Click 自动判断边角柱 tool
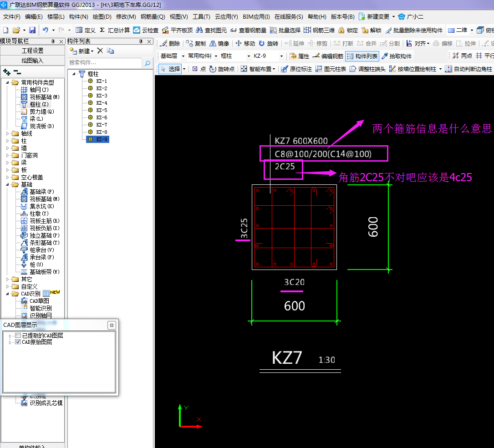The height and width of the screenshot is (448, 494). [468, 69]
